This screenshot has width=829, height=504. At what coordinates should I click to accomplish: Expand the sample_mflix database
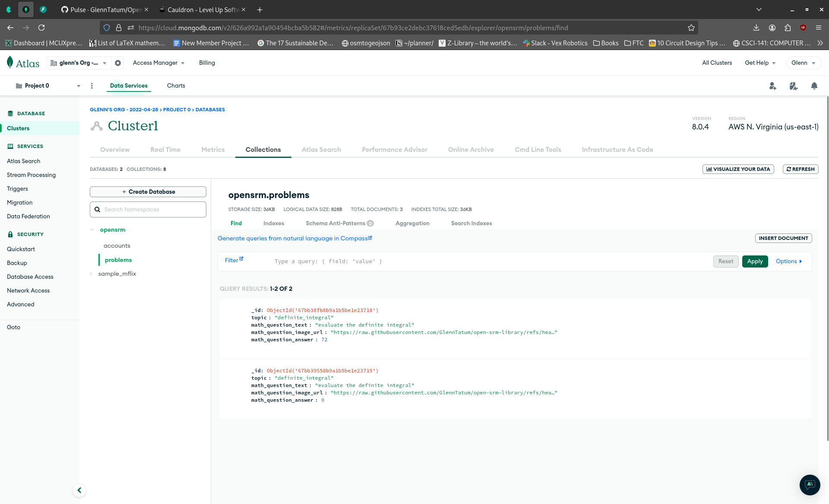click(91, 274)
